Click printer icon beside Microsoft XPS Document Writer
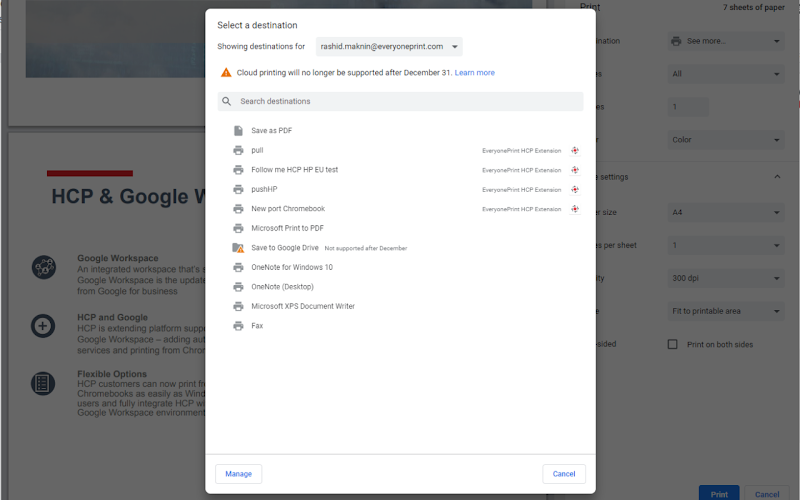Viewport: 800px width, 500px height. tap(238, 306)
